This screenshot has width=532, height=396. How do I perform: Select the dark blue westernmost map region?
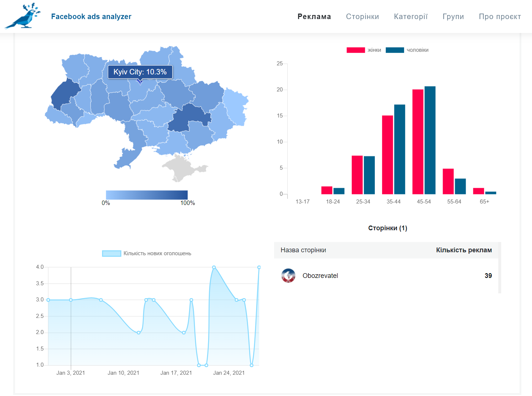(x=64, y=94)
